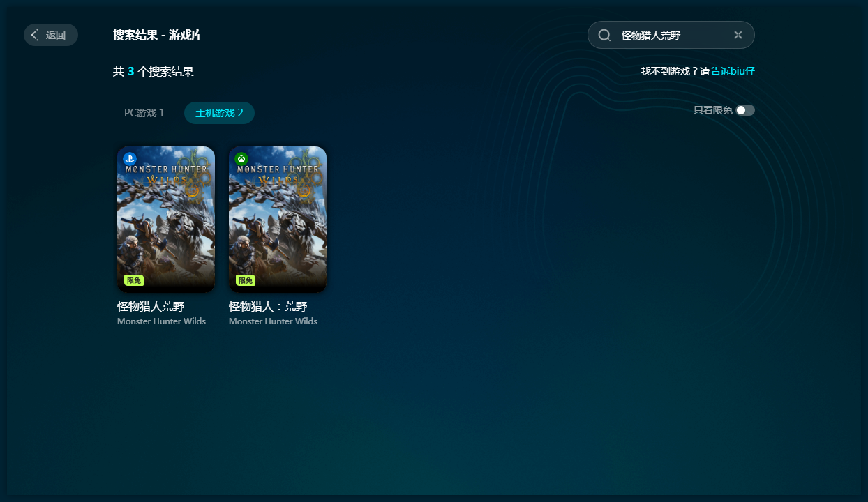Click the 限免 tag on the Xbox card
Screen dimensions: 868x502
246,280
